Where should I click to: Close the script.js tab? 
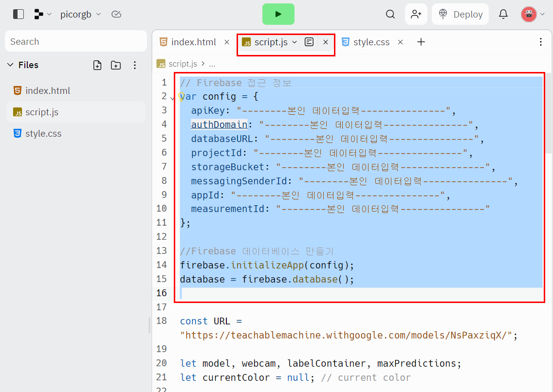tap(326, 42)
